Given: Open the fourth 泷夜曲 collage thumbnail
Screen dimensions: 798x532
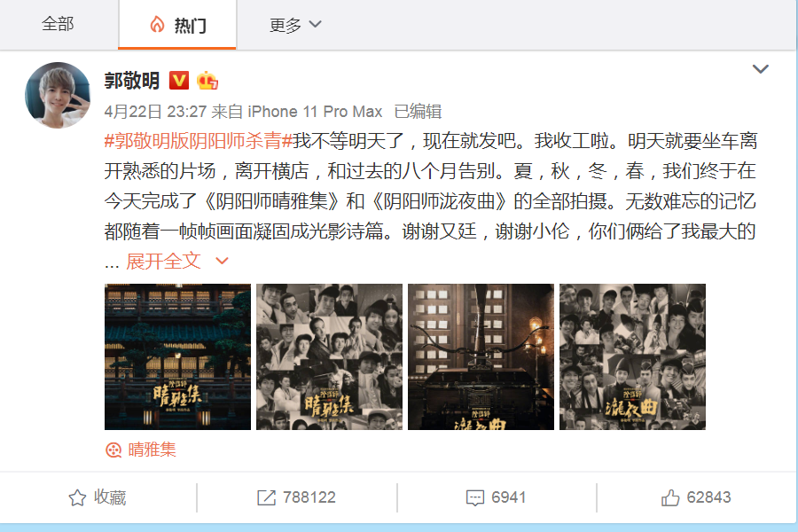Looking at the screenshot, I should 632,356.
